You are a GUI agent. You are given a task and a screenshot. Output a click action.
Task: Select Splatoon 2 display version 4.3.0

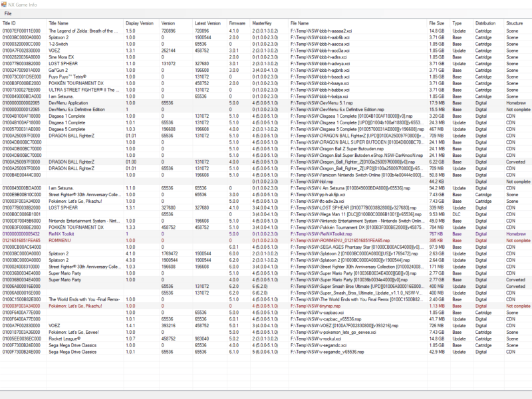pos(130,260)
